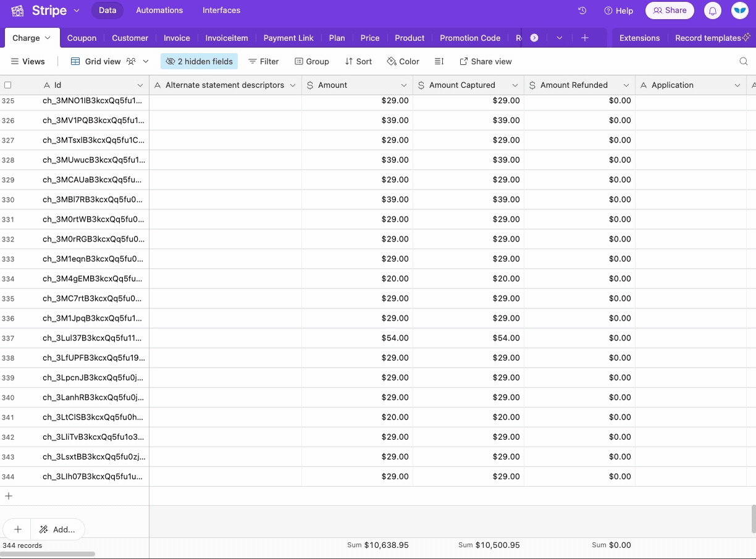
Task: Open the Extensions panel
Action: click(x=639, y=38)
